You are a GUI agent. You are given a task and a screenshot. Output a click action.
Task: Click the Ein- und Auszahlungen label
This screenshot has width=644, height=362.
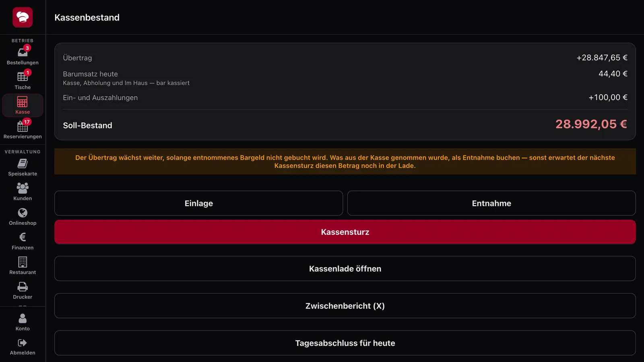pyautogui.click(x=100, y=98)
